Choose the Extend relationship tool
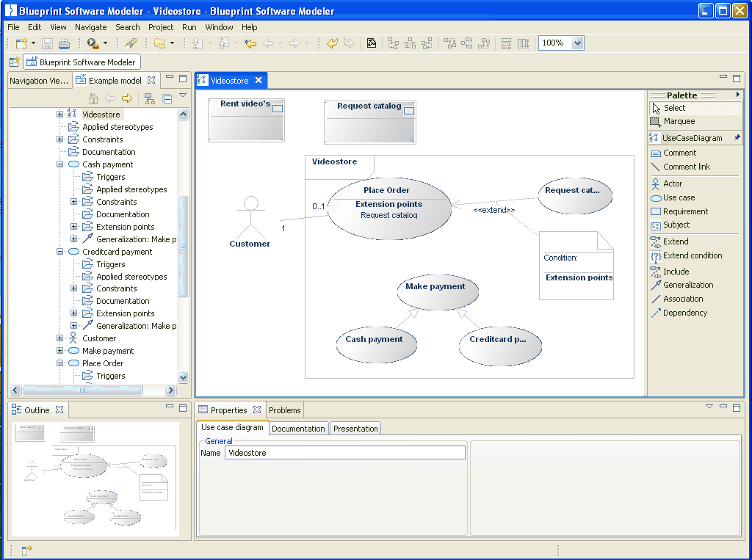 point(675,241)
